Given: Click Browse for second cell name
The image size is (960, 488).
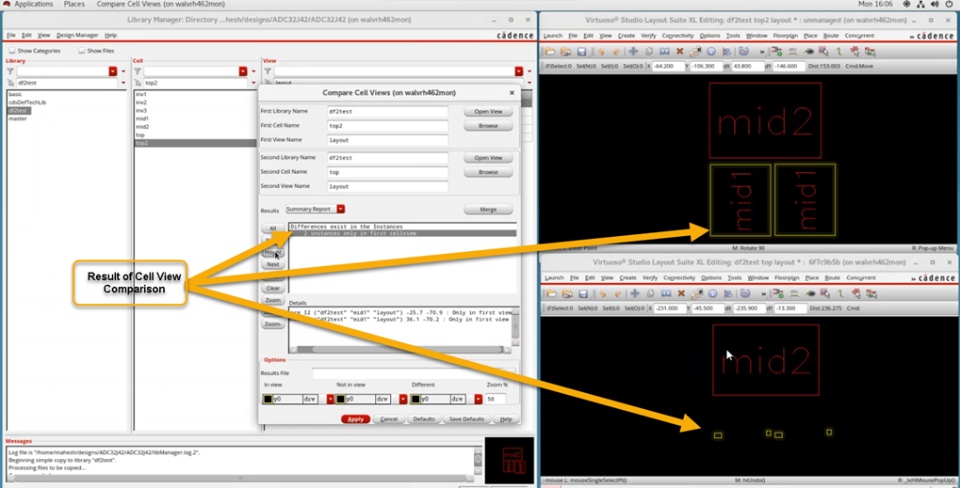Looking at the screenshot, I should [x=488, y=172].
